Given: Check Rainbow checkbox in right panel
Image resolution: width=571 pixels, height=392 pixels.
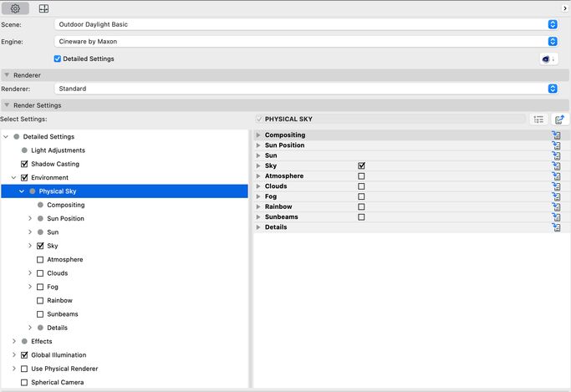Looking at the screenshot, I should pos(361,206).
